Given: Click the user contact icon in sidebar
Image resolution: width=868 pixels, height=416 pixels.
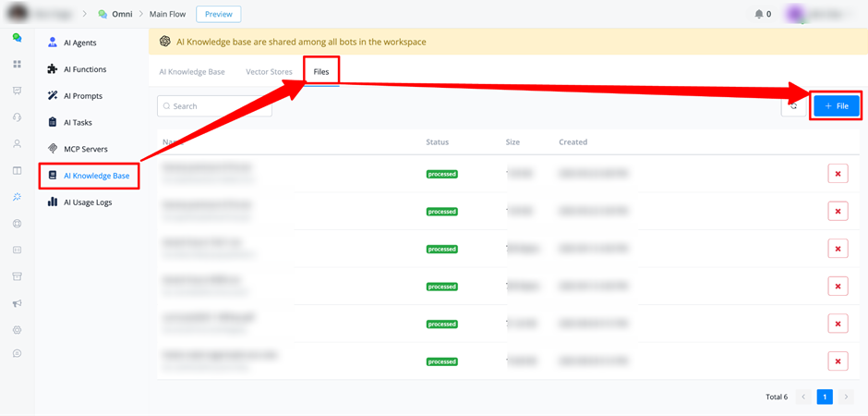Looking at the screenshot, I should [x=17, y=144].
